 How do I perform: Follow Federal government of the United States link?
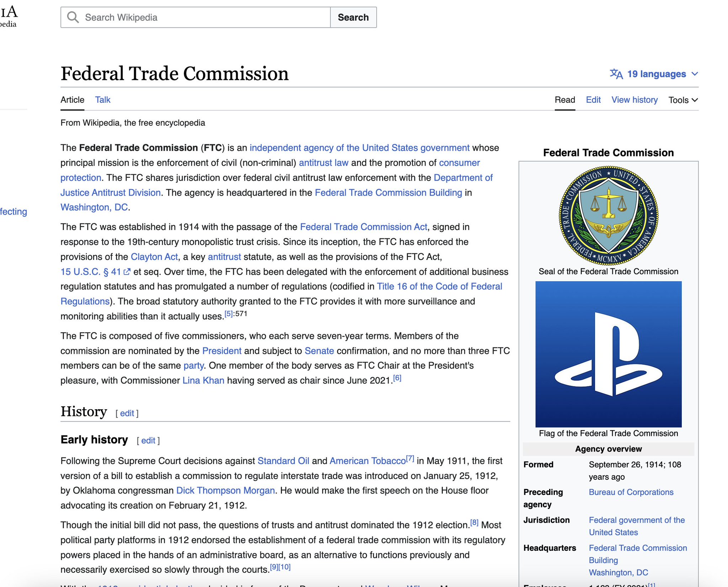pyautogui.click(x=637, y=526)
